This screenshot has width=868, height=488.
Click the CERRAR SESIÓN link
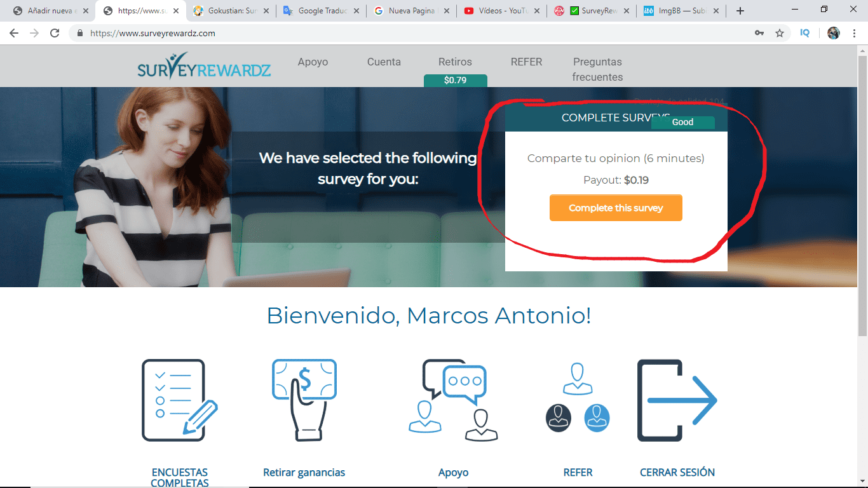(x=677, y=472)
